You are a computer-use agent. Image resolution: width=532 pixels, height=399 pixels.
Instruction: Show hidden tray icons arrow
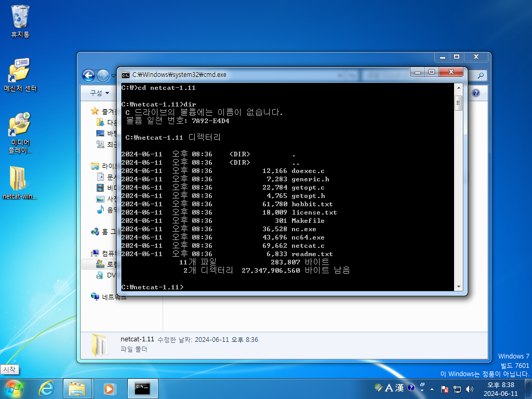432,389
